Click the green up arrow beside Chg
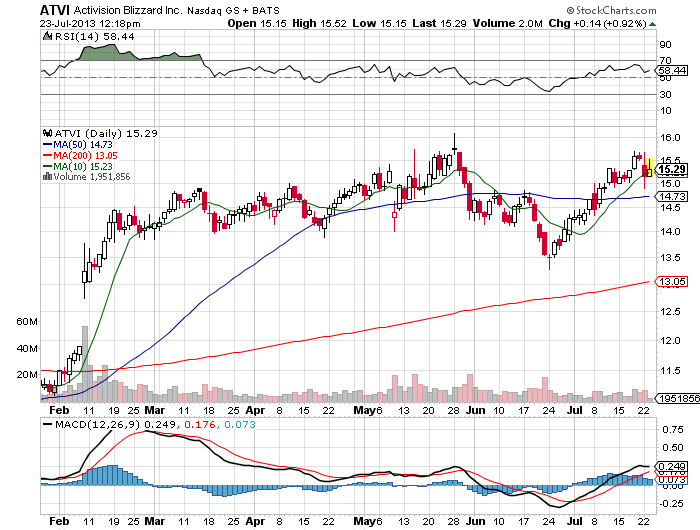This screenshot has height=530, width=700. click(x=652, y=24)
